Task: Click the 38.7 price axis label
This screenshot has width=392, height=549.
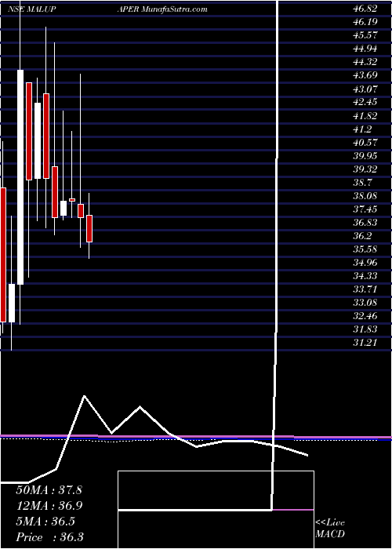Action: point(362,182)
